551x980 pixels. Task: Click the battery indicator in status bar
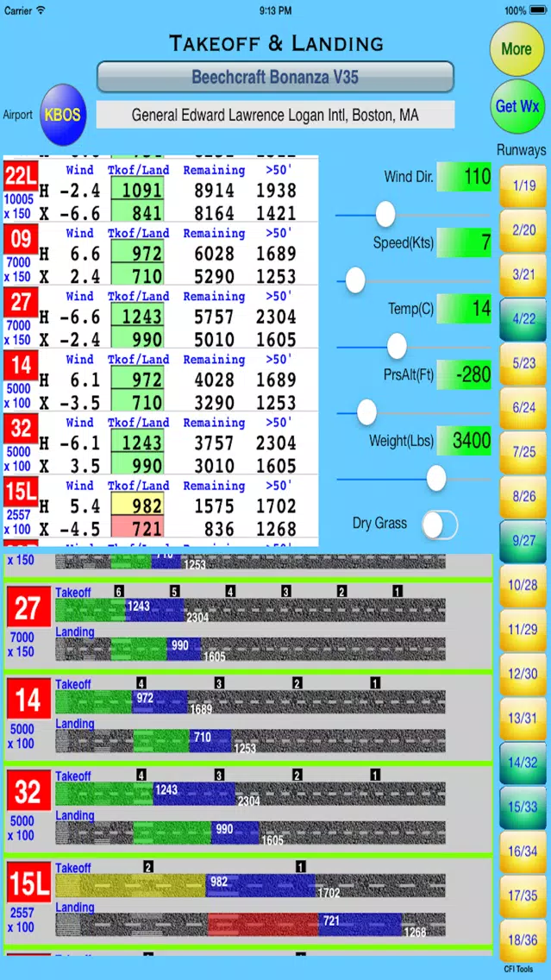click(536, 10)
